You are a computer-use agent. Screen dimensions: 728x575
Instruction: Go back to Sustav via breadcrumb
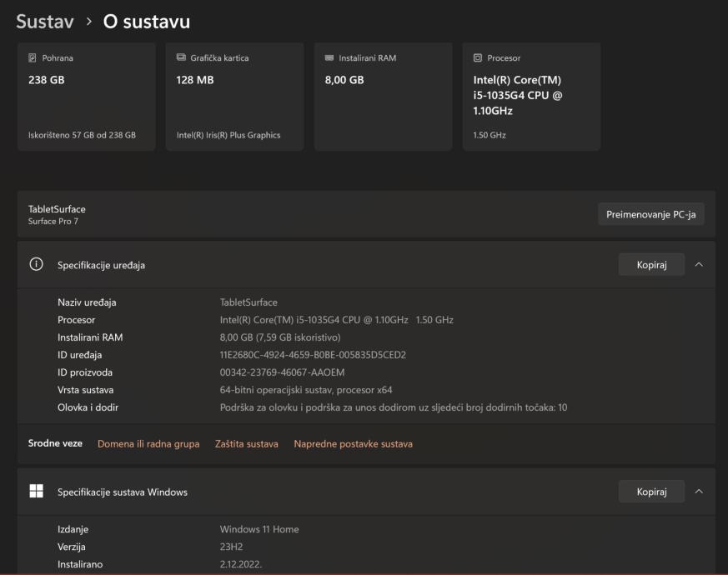(45, 22)
